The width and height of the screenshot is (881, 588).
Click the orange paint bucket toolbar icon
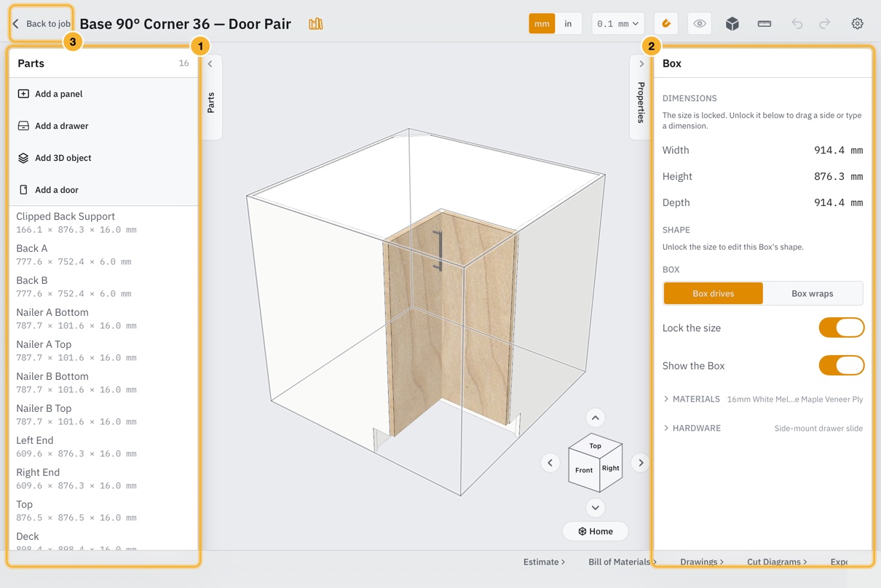[666, 24]
